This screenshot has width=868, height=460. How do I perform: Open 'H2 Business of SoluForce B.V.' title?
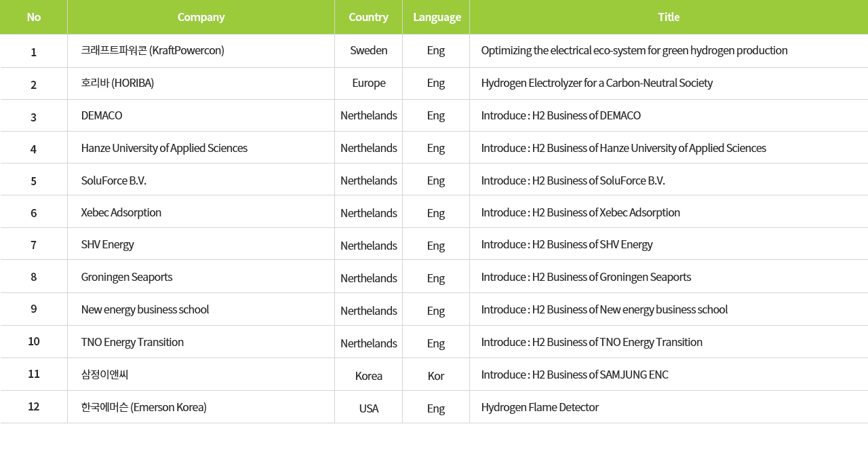pyautogui.click(x=573, y=180)
